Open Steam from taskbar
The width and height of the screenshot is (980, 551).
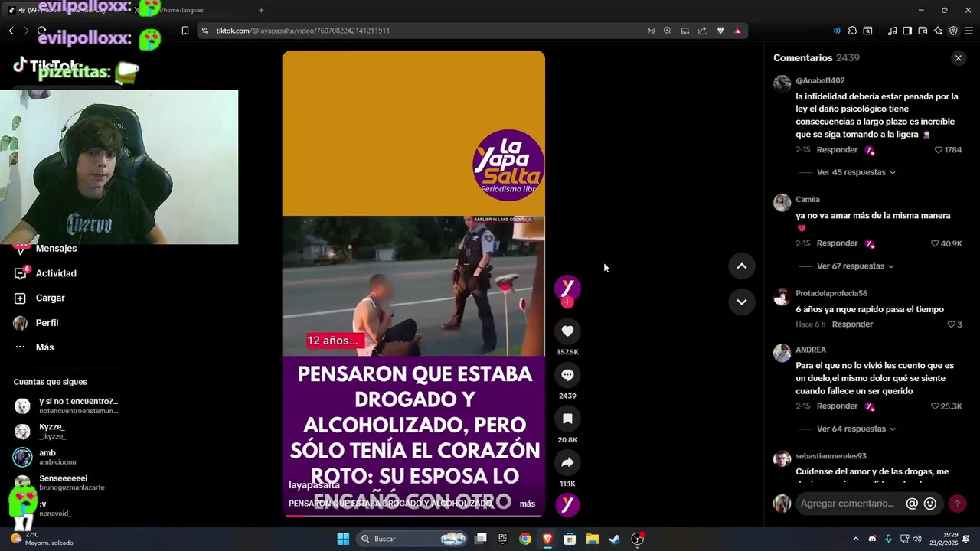(614, 539)
